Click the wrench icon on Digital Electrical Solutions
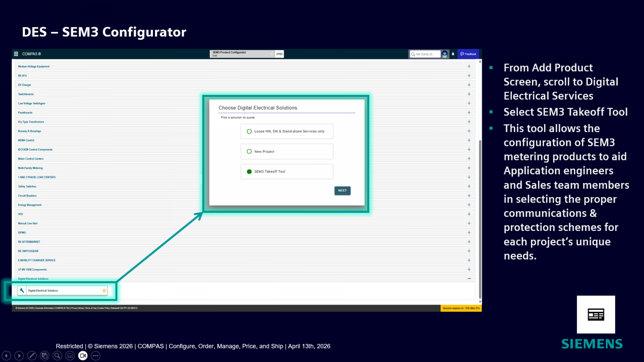Image resolution: width=644 pixels, height=362 pixels. click(22, 290)
